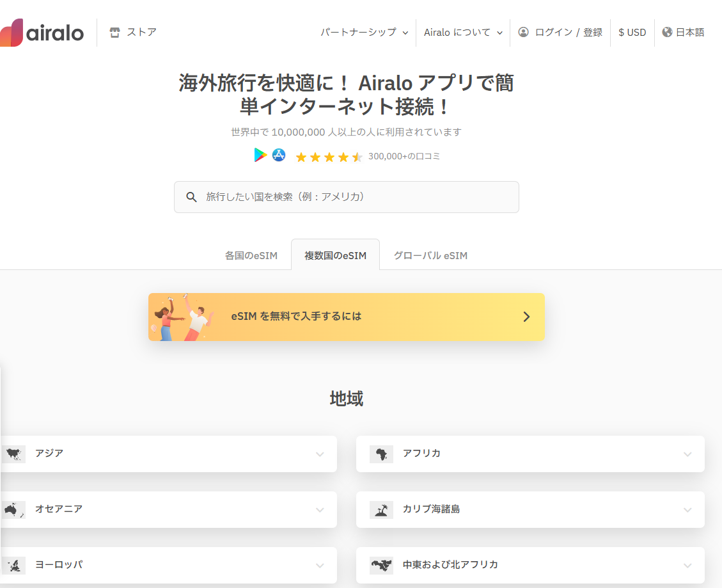Click the Europe map icon
The width and height of the screenshot is (722, 588).
13,566
